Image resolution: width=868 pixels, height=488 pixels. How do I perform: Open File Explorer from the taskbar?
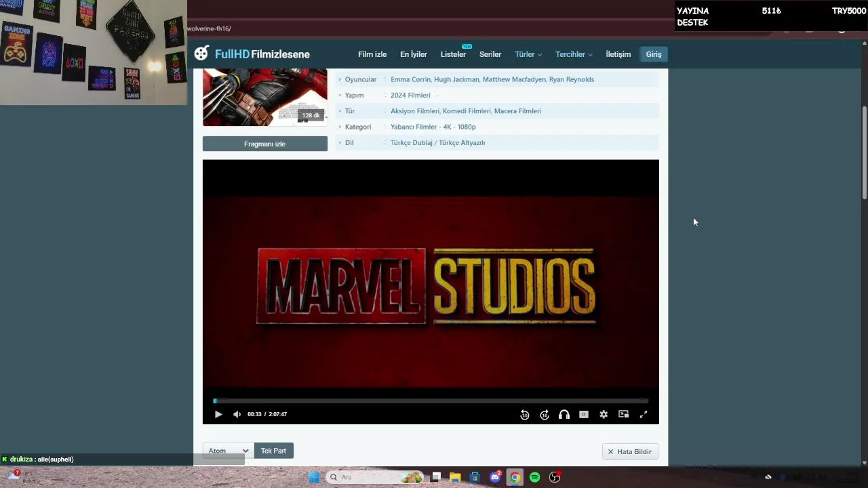click(x=455, y=477)
